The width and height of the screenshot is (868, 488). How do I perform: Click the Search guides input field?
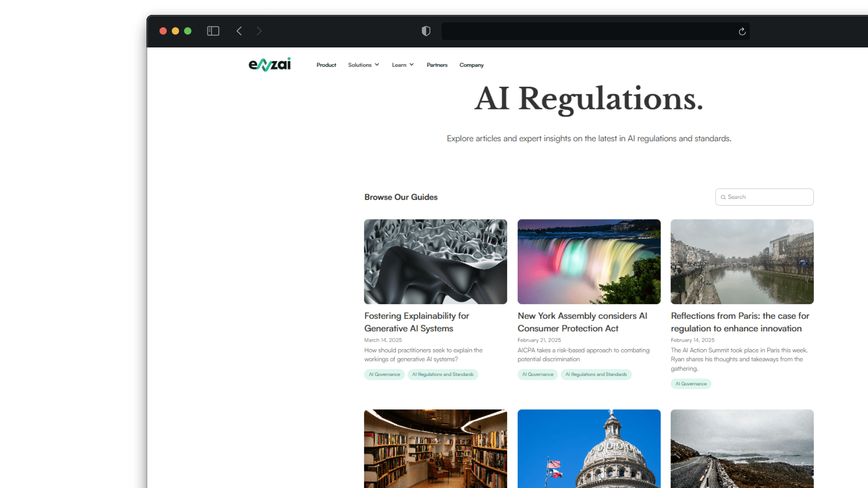pos(769,197)
